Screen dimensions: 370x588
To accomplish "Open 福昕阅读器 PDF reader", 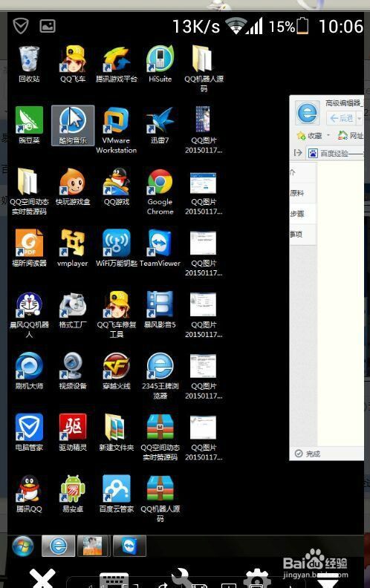I will [x=29, y=248].
